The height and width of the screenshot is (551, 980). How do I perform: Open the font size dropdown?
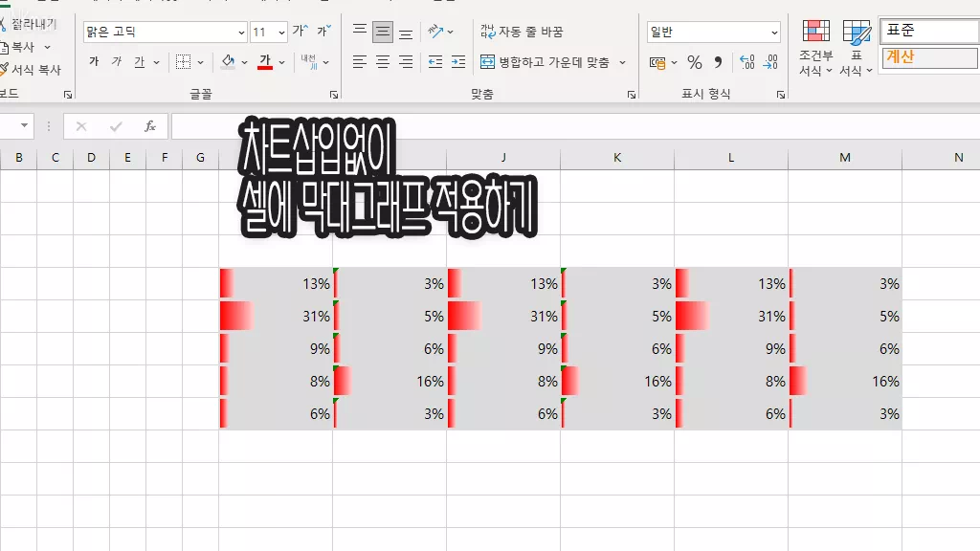pyautogui.click(x=281, y=33)
